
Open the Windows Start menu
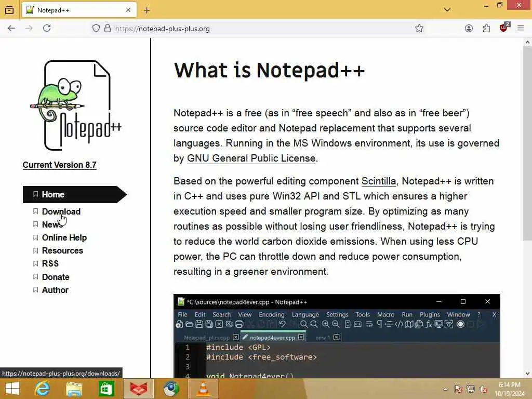12,389
